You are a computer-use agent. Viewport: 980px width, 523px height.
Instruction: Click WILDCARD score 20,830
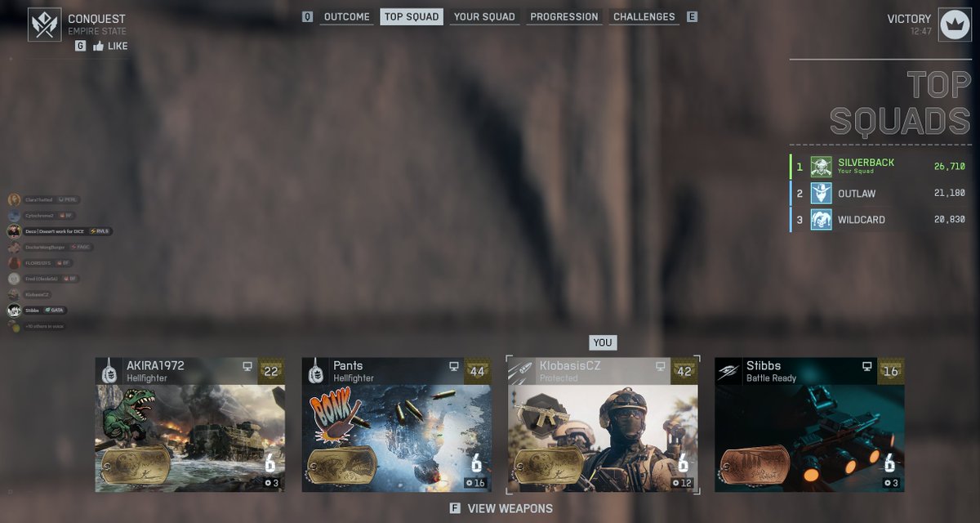coord(949,220)
